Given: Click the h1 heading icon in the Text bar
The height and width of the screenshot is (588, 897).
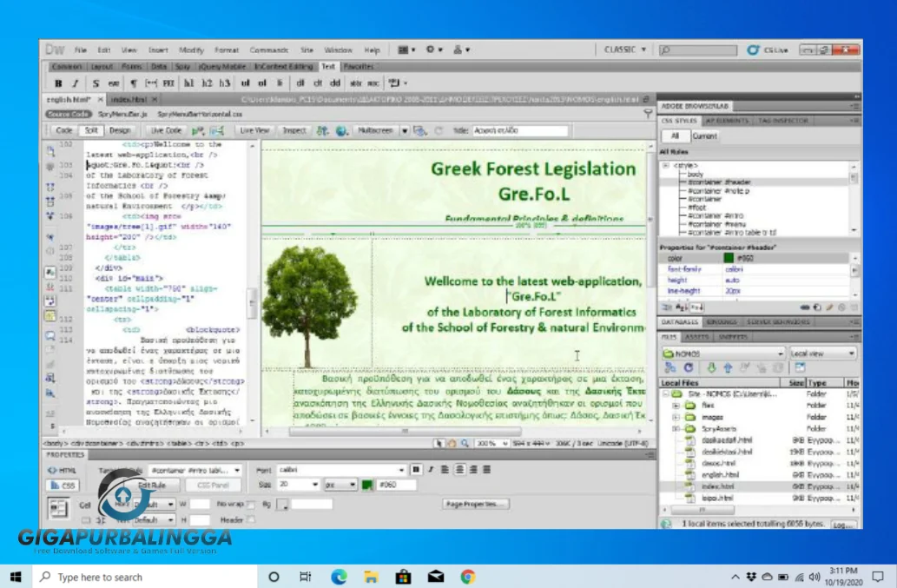Looking at the screenshot, I should [x=188, y=83].
